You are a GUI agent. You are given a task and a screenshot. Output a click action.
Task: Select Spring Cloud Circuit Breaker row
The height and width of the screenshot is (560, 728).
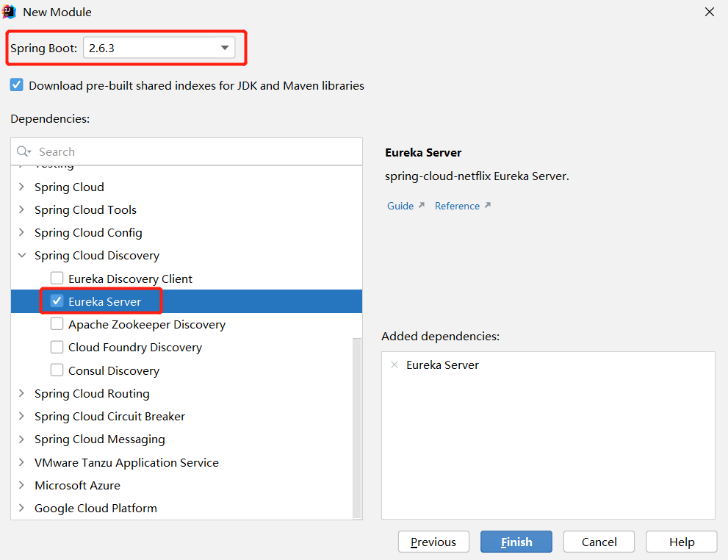187,416
